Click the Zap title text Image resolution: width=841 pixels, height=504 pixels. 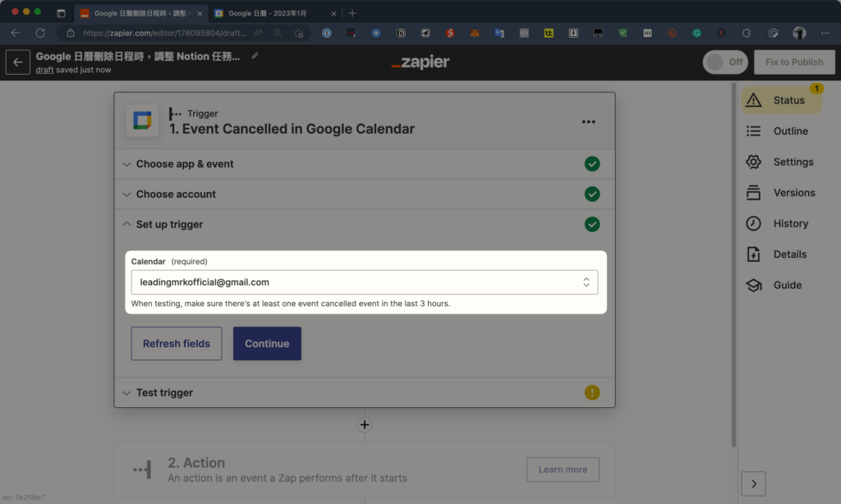click(x=138, y=57)
